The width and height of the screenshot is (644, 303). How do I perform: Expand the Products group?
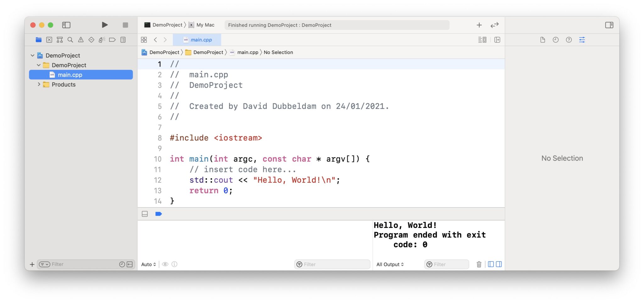pos(39,84)
